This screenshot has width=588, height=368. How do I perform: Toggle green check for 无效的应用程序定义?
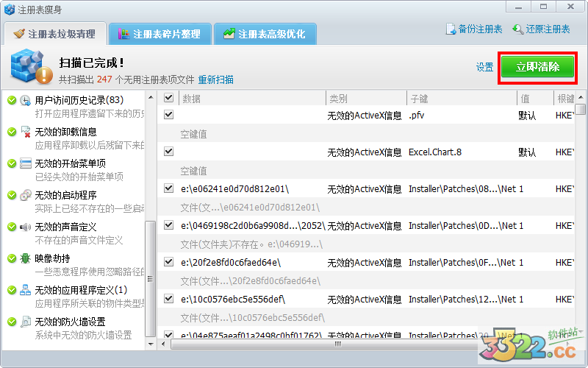[12, 290]
